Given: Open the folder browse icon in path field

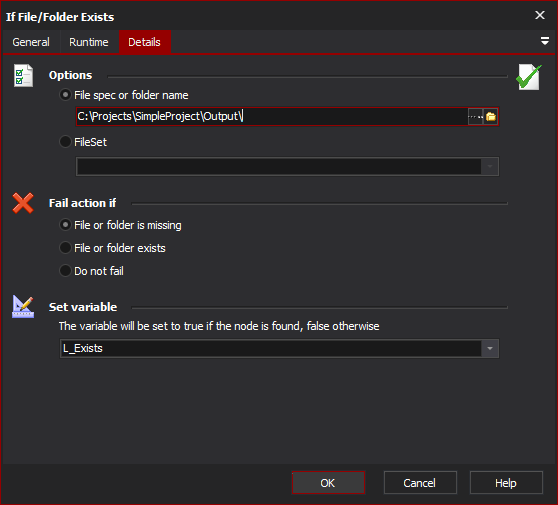Looking at the screenshot, I should (x=491, y=116).
